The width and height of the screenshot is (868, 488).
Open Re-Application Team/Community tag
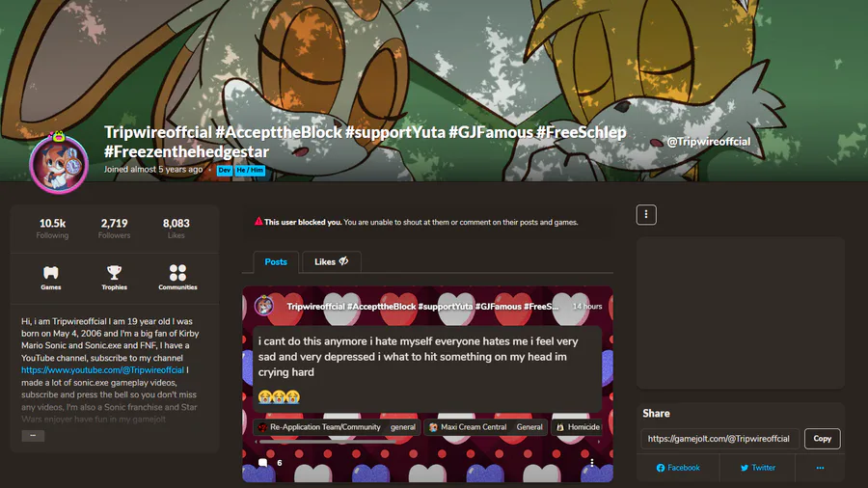click(x=338, y=427)
